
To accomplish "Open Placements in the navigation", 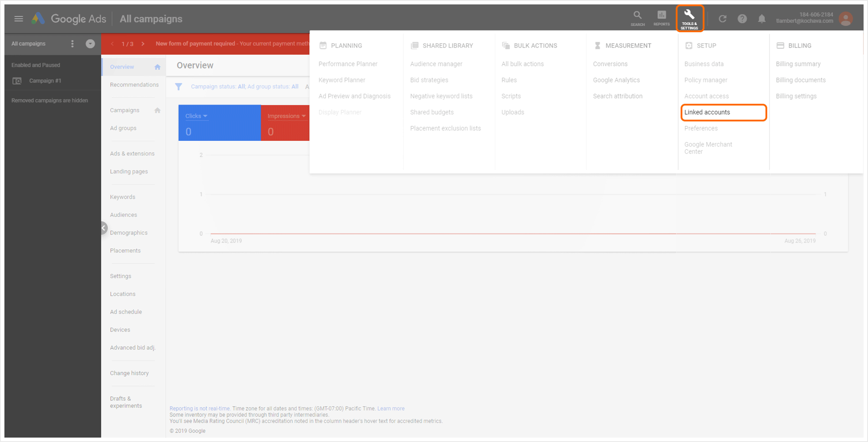I will (125, 251).
